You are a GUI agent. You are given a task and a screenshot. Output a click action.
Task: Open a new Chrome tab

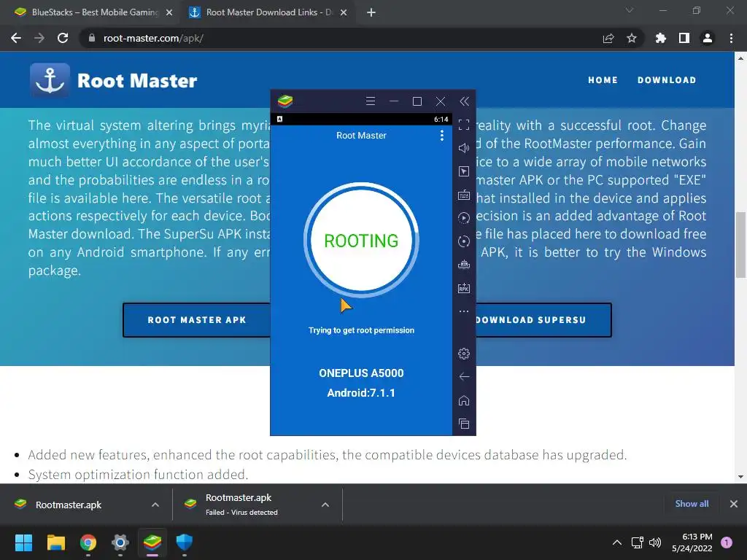[371, 13]
